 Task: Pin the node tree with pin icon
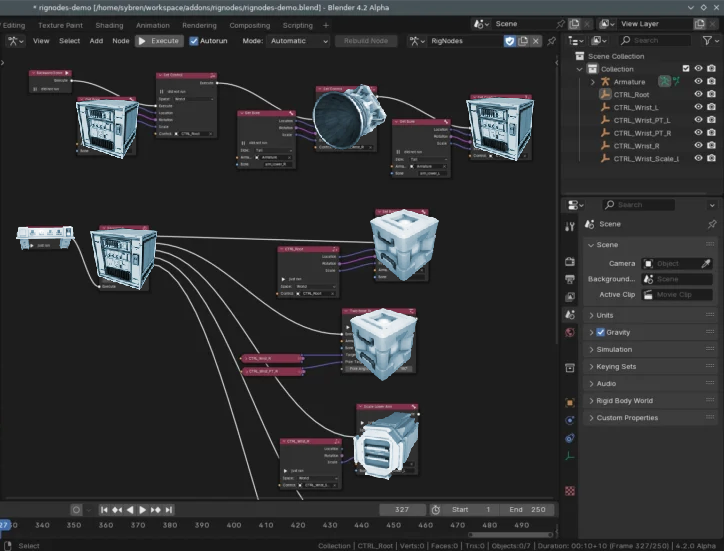click(551, 41)
